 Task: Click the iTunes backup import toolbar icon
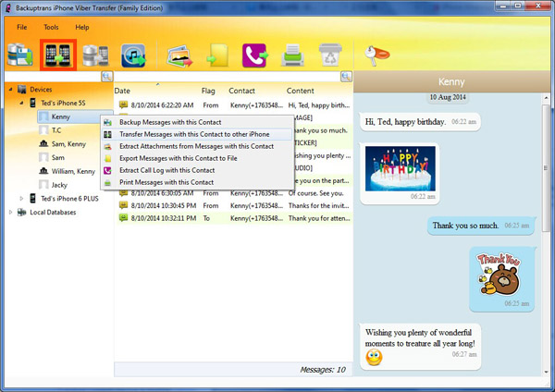pos(133,55)
